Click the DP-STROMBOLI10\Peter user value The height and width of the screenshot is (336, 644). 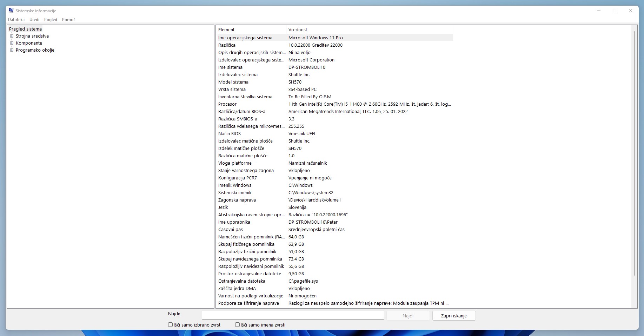(313, 222)
